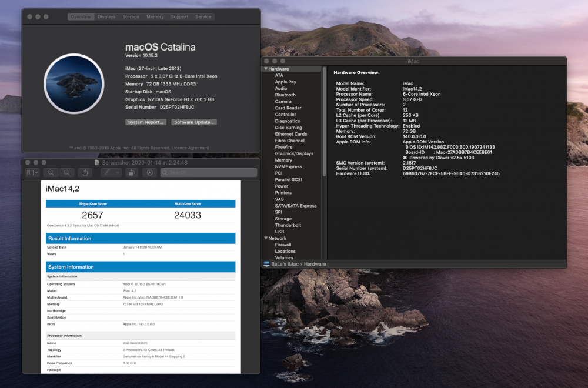This screenshot has height=388, width=588.
Task: Select the Preview highlight pen tool
Action: (x=107, y=172)
